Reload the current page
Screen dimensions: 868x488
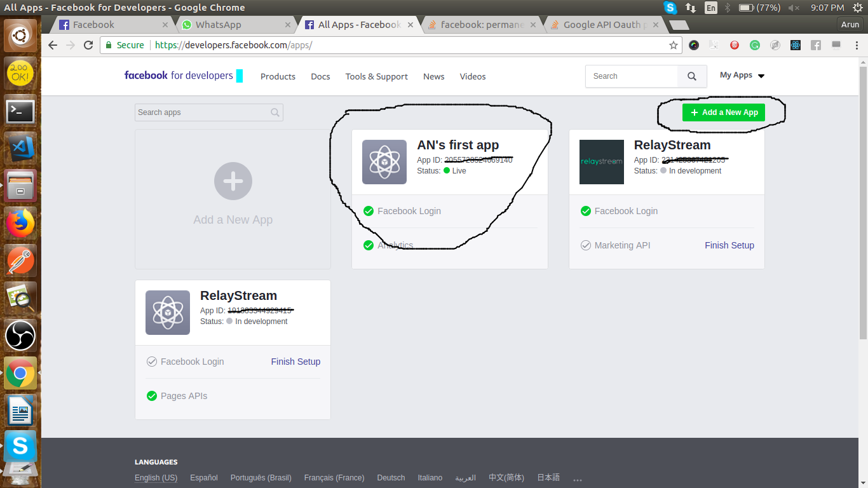tap(88, 45)
